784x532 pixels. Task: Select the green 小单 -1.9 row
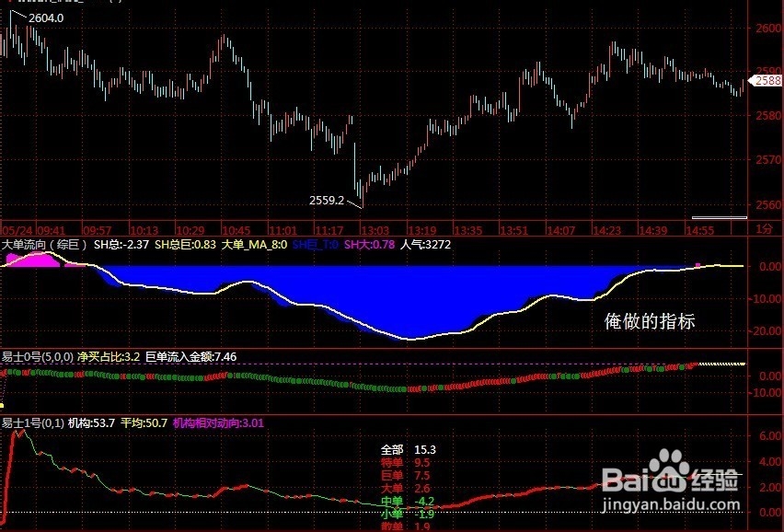click(x=408, y=514)
